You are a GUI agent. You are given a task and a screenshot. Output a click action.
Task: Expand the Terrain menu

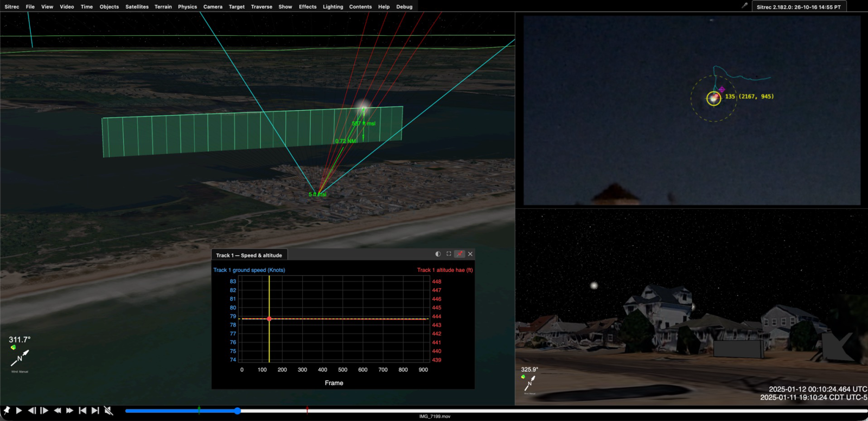(163, 7)
